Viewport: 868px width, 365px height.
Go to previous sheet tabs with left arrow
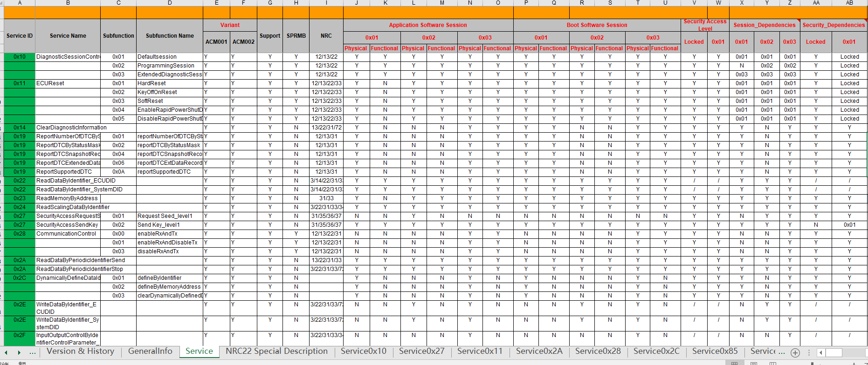point(6,352)
